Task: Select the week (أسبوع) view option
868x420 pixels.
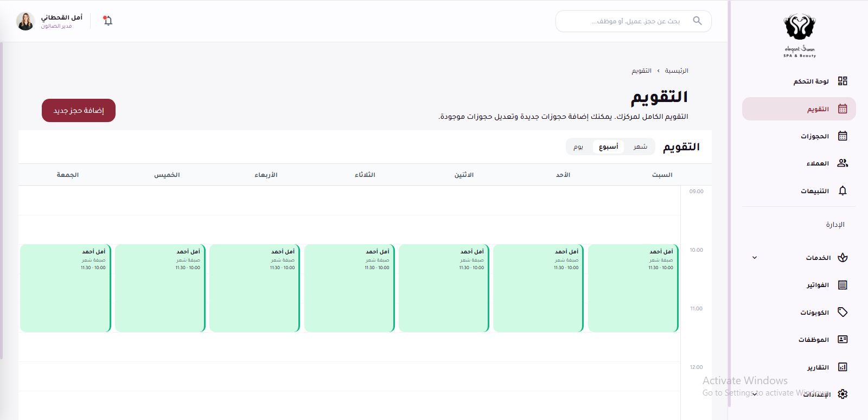Action: (608, 147)
